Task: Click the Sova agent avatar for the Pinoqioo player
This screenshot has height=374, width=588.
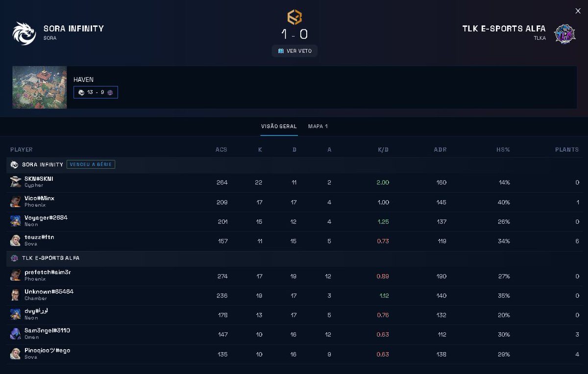Action: [x=16, y=353]
